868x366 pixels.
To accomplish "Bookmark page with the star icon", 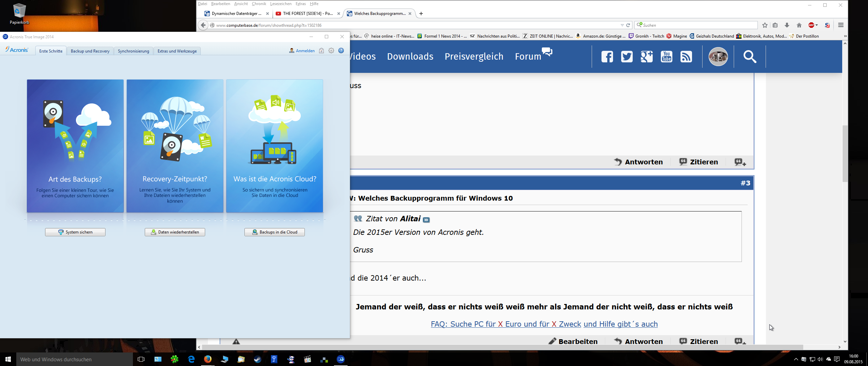I will [765, 25].
